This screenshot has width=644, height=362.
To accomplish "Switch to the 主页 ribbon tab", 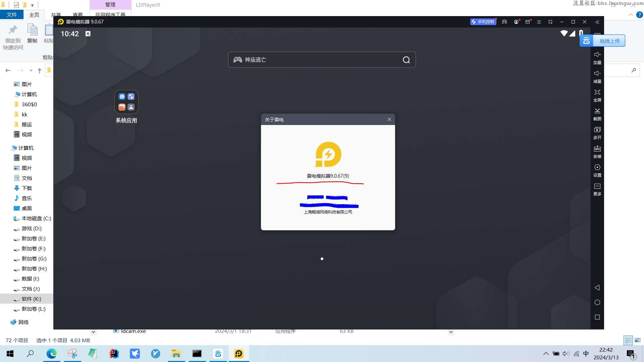I will coord(34,15).
